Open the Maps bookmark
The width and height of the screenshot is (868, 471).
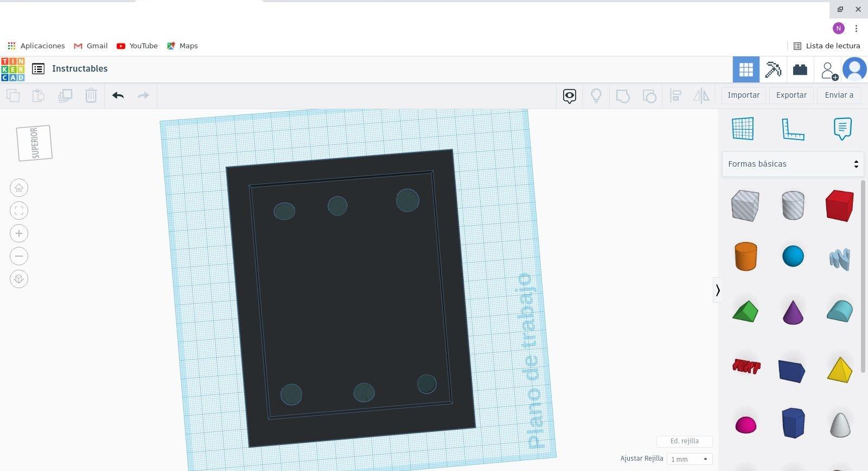182,46
